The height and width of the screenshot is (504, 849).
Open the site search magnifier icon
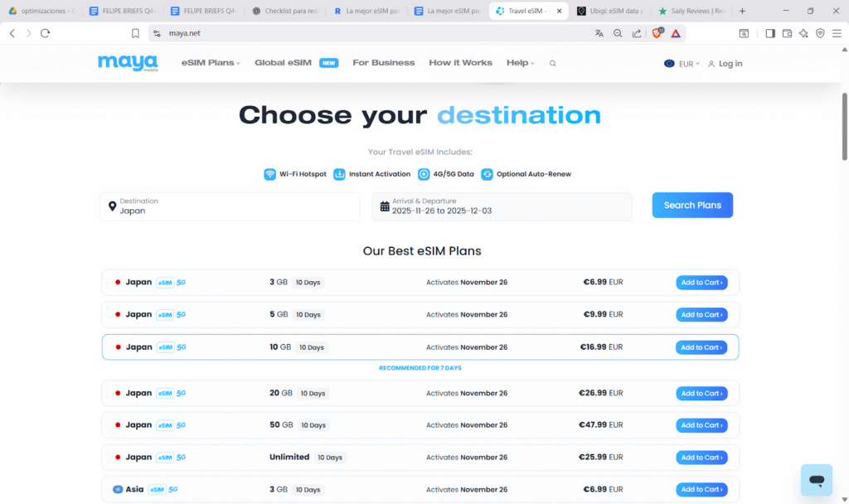(553, 63)
